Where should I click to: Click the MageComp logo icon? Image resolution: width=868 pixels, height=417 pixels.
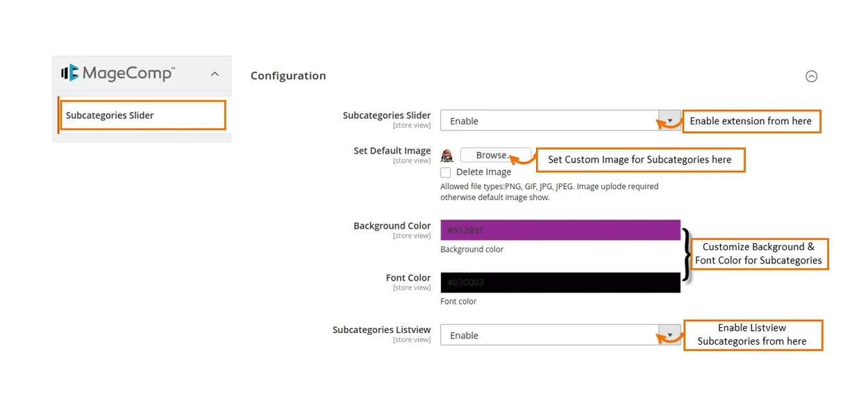point(69,72)
